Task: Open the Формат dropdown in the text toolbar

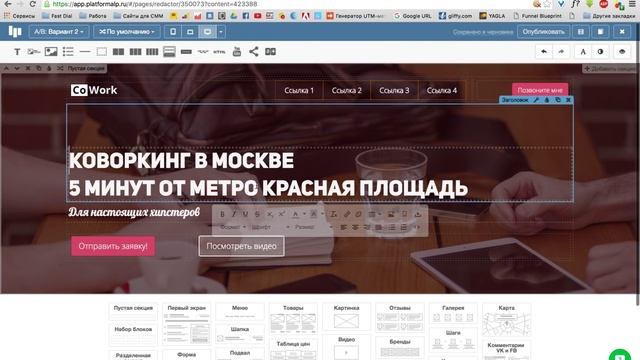Action: pos(233,227)
